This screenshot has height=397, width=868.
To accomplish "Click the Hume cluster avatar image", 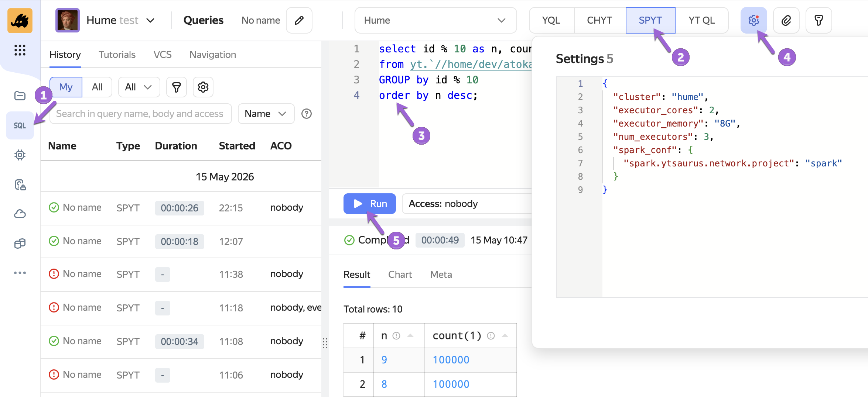I will (x=68, y=20).
